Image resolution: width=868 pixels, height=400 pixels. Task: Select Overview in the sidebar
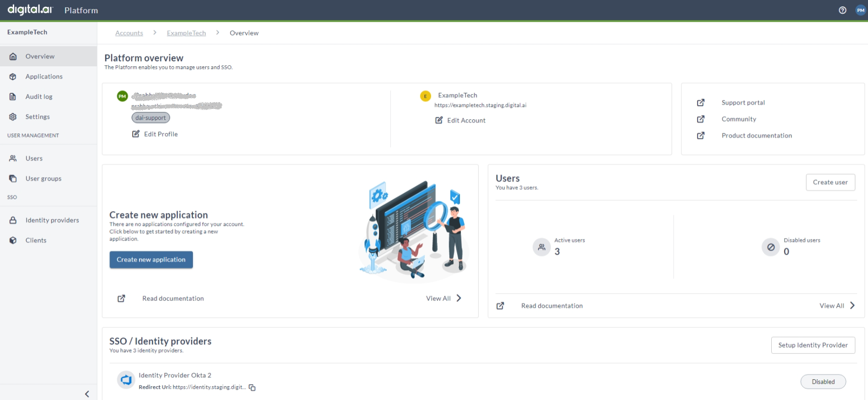pyautogui.click(x=49, y=56)
